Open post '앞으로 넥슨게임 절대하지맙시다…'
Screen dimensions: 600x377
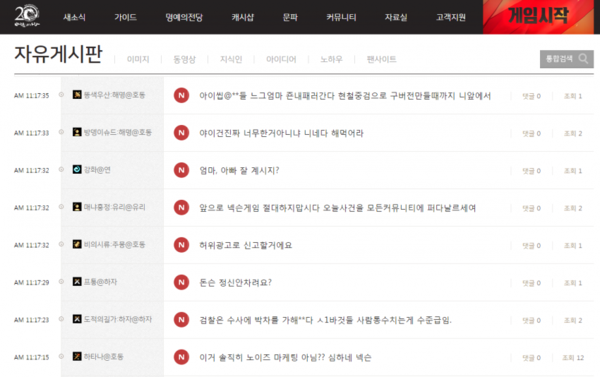[x=338, y=208]
